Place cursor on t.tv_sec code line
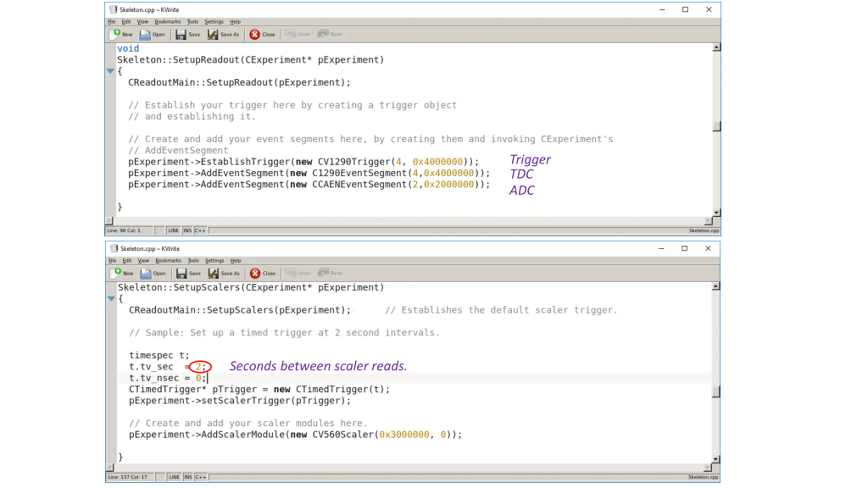 coord(151,367)
